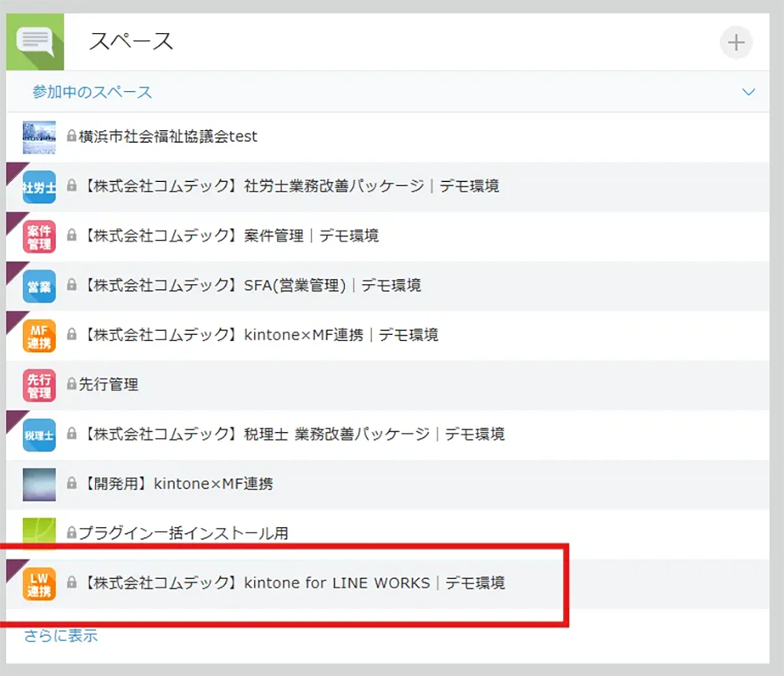Open プラグイン一括インストール用 space link
This screenshot has height=676, width=784.
click(x=183, y=533)
